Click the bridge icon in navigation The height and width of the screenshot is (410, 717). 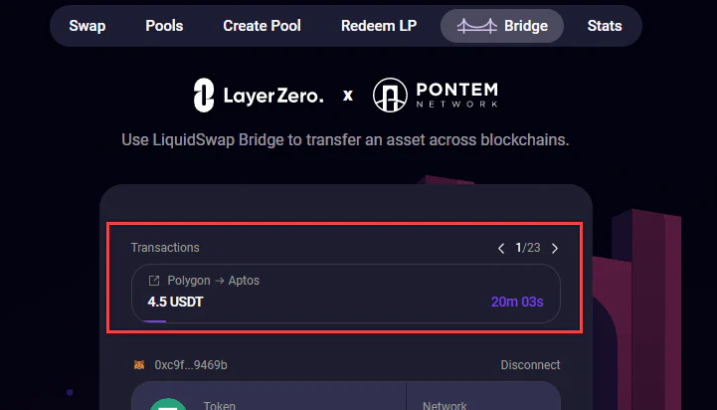[477, 26]
